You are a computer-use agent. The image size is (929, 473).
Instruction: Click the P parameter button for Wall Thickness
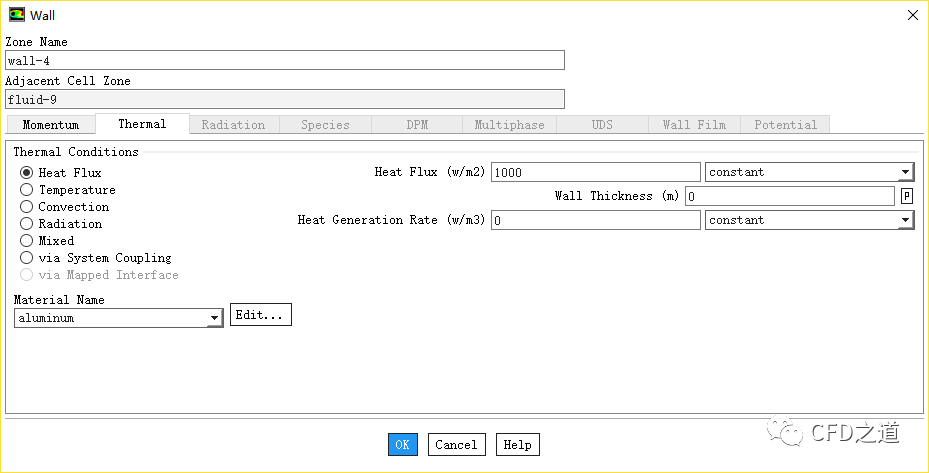pyautogui.click(x=906, y=196)
